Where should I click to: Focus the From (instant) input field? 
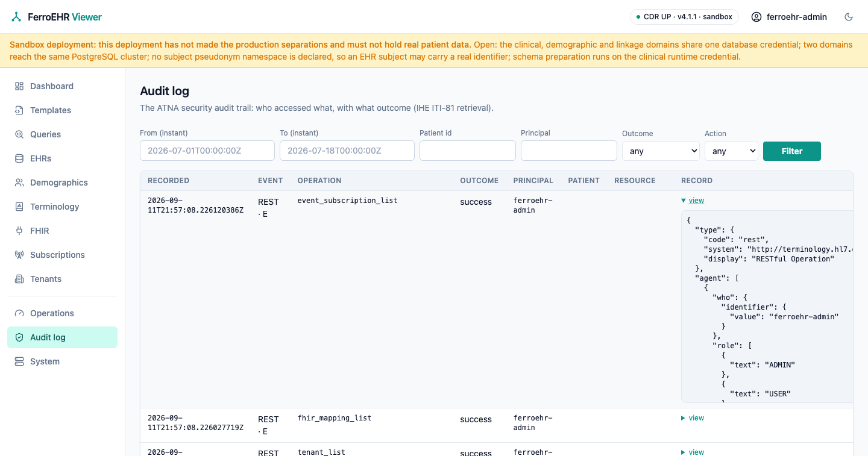tap(207, 151)
